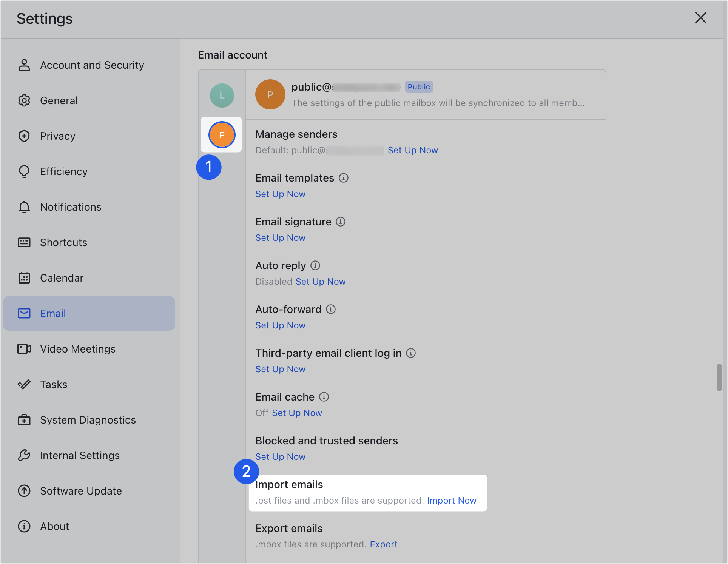Click the info icon next to Email templates
Screen dimensions: 728x564
coord(344,178)
